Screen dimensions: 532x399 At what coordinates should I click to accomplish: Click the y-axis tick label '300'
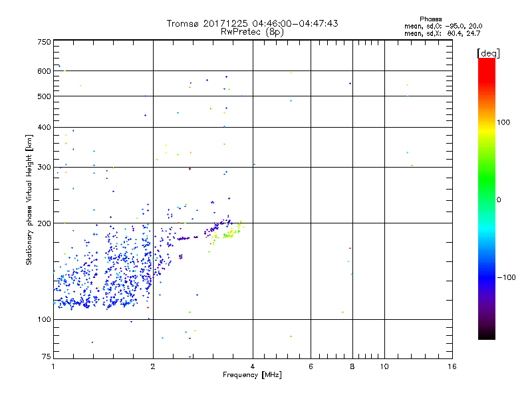tap(44, 167)
